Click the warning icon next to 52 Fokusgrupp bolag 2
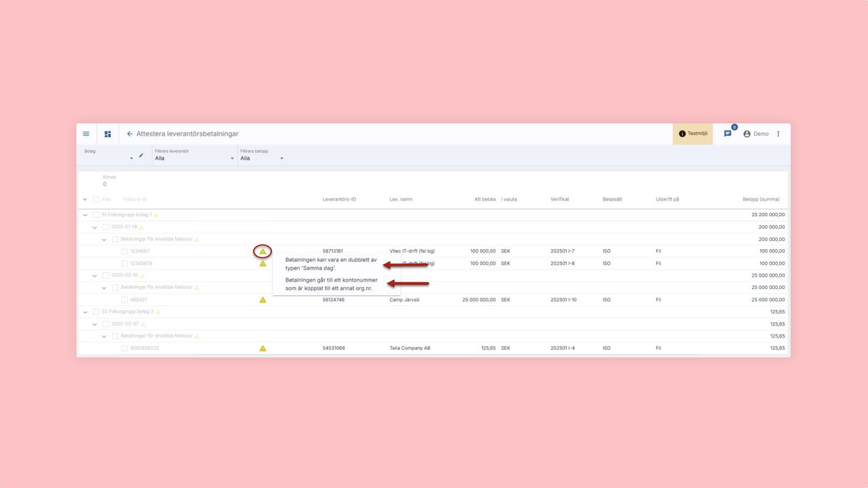 [x=158, y=312]
